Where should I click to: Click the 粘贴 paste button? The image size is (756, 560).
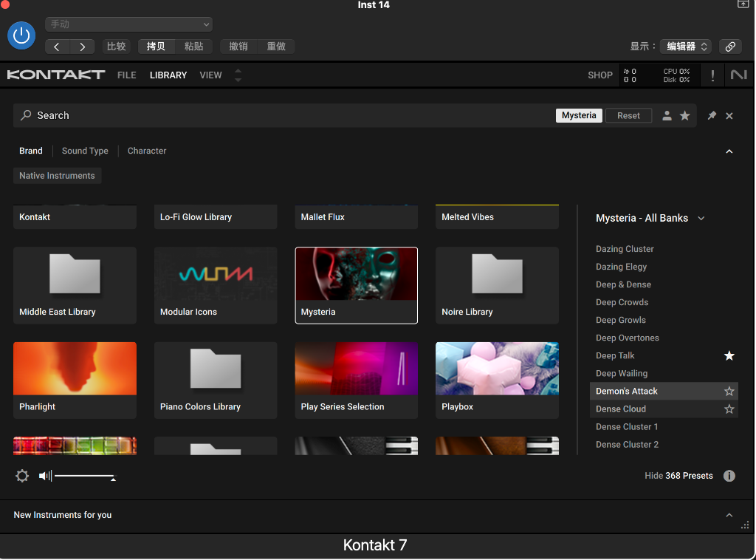click(194, 47)
